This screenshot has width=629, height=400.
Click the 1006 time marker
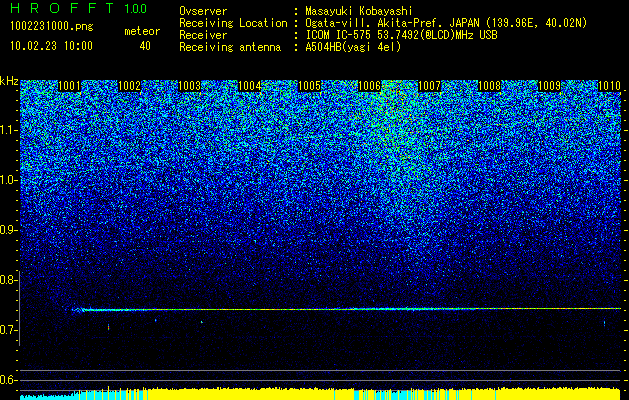(x=369, y=86)
